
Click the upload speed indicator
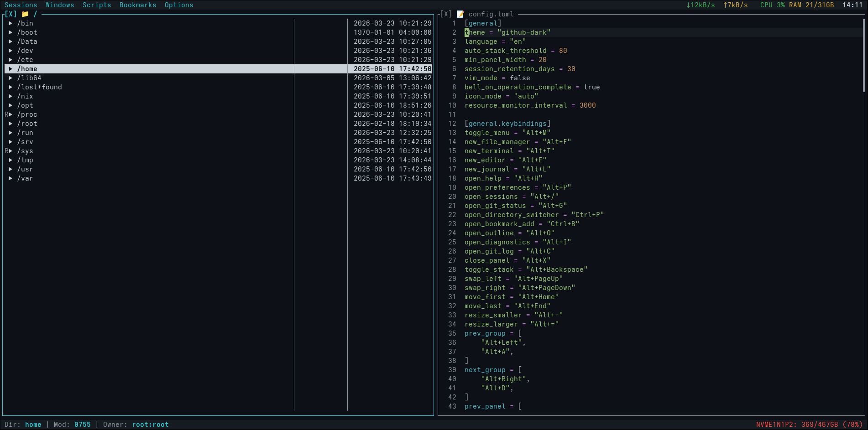click(x=735, y=5)
